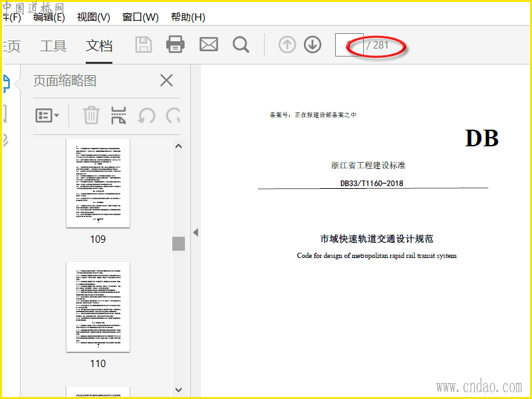Open the 视图(V) menu
This screenshot has width=532, height=399.
click(x=94, y=17)
